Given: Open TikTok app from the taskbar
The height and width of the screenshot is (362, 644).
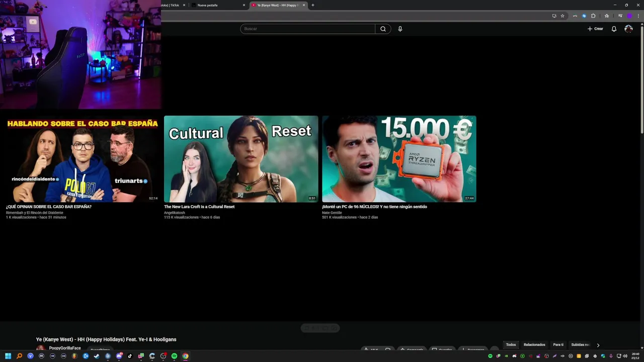Looking at the screenshot, I should (x=130, y=356).
